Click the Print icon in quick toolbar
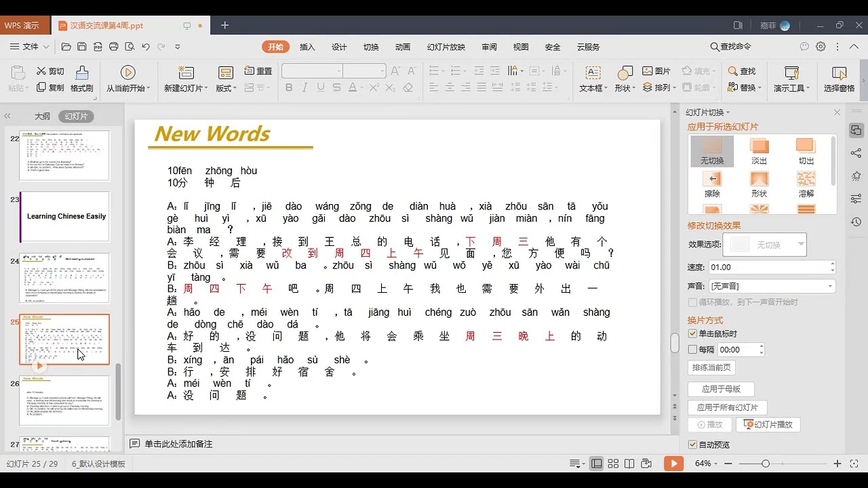This screenshot has width=868, height=488. pyautogui.click(x=114, y=47)
